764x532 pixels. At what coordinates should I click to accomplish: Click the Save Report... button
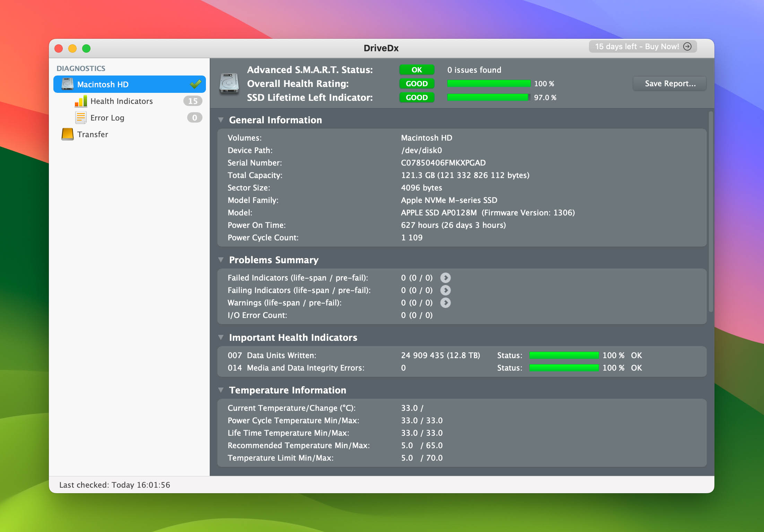[670, 83]
